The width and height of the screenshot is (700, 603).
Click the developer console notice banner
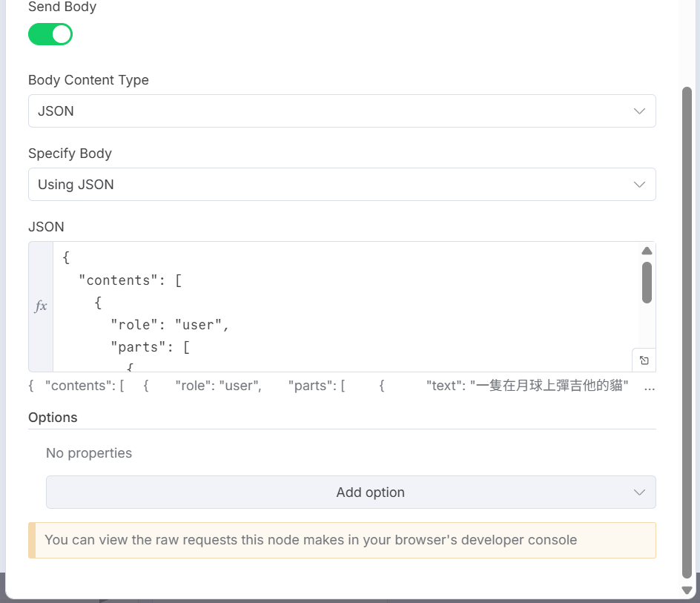coord(342,540)
